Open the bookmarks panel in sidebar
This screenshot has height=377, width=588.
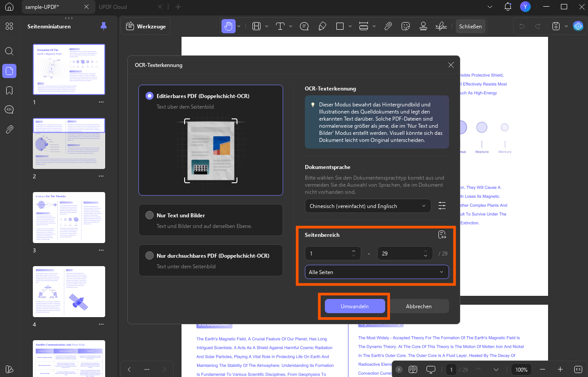(x=9, y=90)
